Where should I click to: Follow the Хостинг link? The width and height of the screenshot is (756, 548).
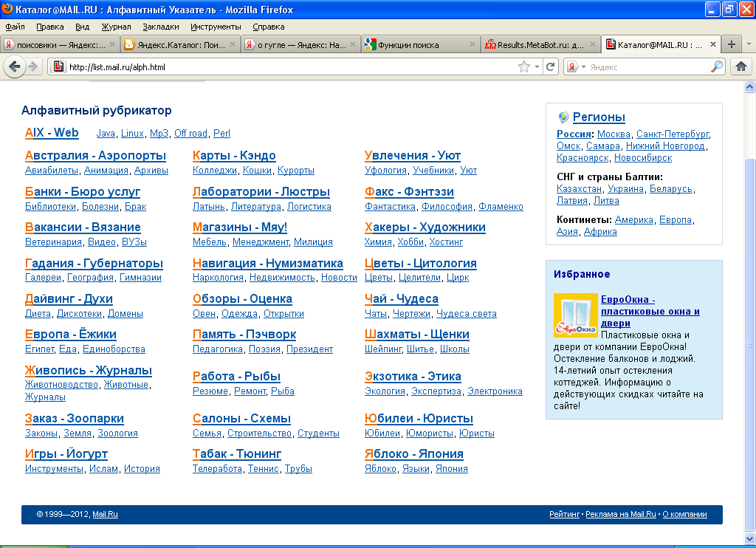click(446, 242)
